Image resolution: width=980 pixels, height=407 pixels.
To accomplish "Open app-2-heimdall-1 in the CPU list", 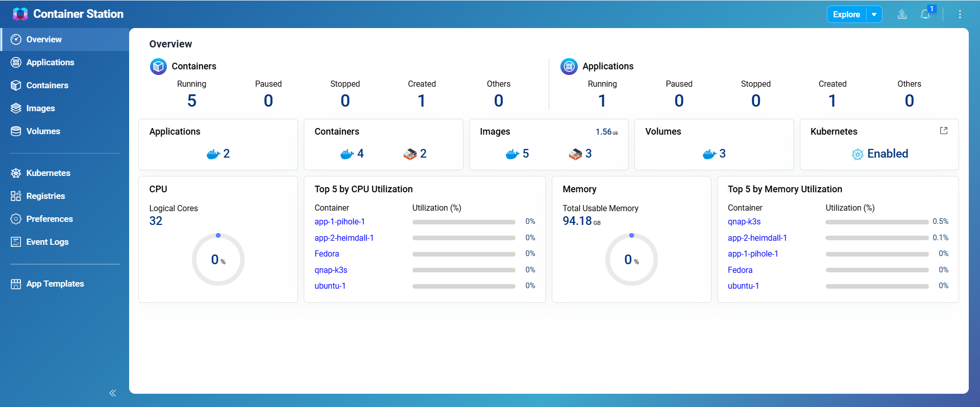I will pos(344,238).
